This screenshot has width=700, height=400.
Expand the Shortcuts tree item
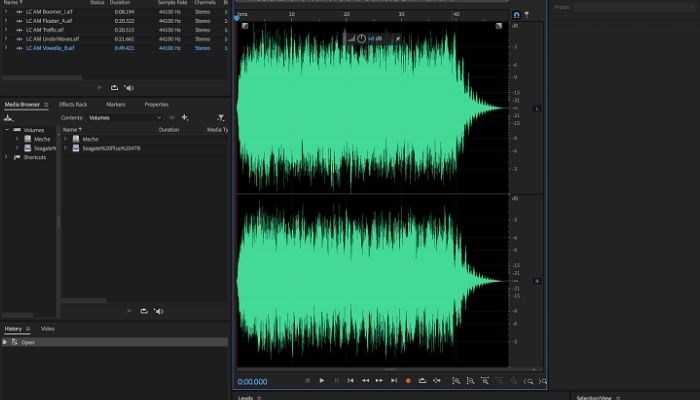click(x=6, y=157)
